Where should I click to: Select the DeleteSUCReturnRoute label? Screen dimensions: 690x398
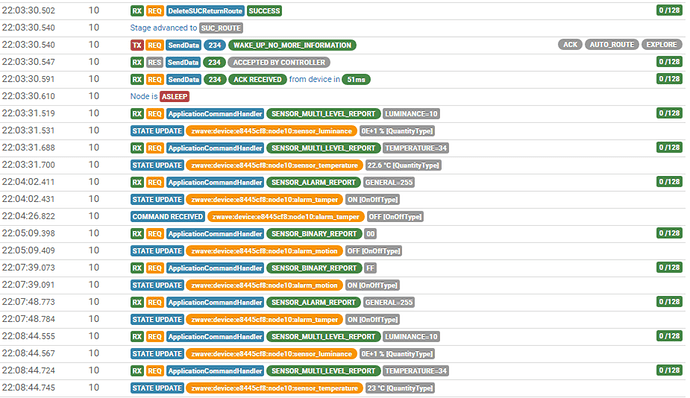206,11
